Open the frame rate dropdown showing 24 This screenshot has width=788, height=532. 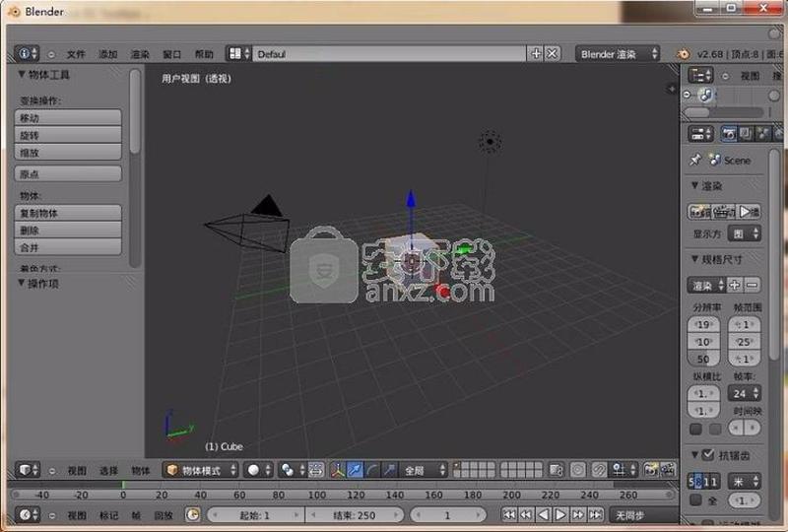click(x=745, y=393)
